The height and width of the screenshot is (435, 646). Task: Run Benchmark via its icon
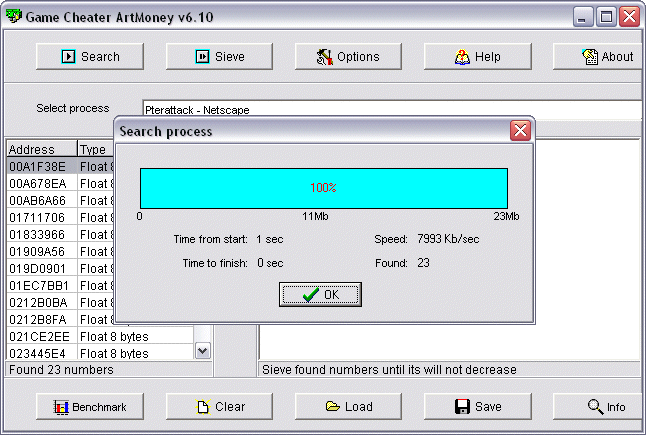(x=61, y=407)
